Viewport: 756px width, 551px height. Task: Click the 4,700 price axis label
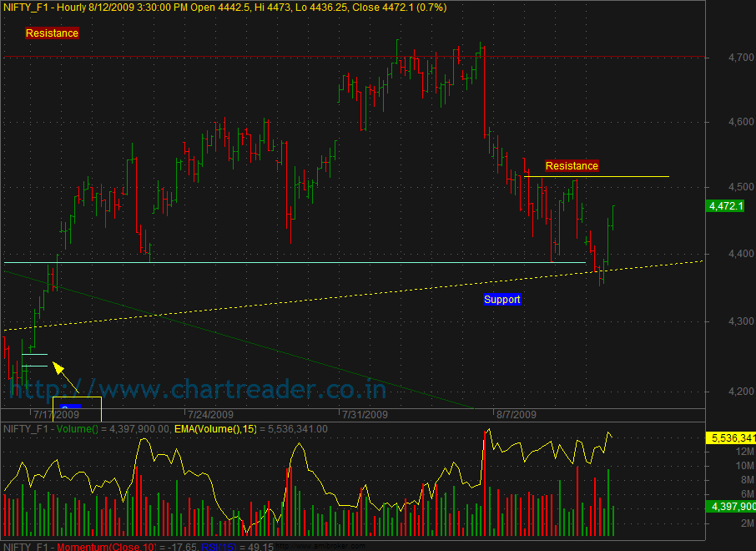pos(718,58)
